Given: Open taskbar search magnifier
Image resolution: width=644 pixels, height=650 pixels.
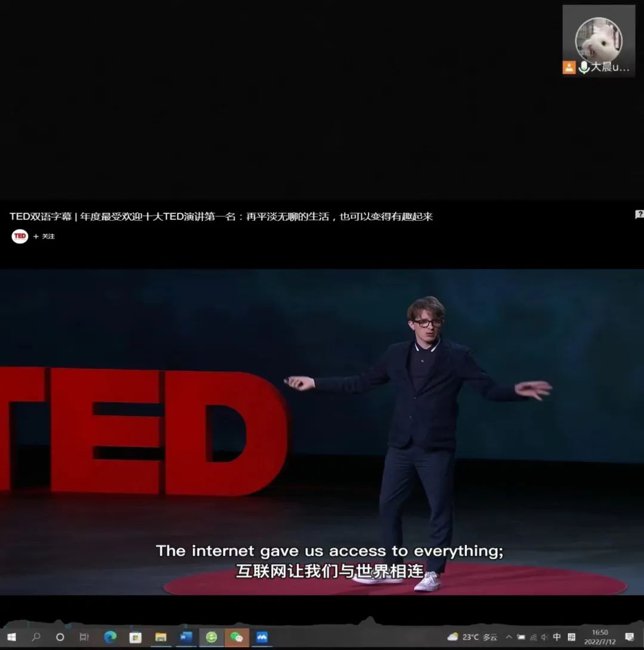Looking at the screenshot, I should click(36, 637).
